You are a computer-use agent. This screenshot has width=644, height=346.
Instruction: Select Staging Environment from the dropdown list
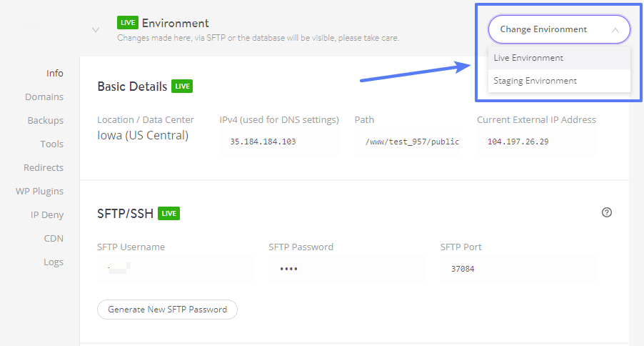pos(559,81)
